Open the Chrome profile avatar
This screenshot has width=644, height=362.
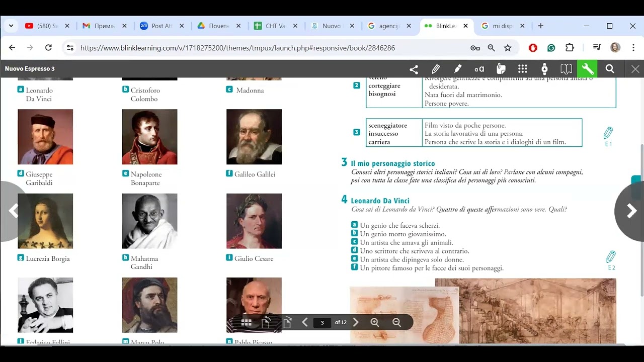pyautogui.click(x=615, y=48)
